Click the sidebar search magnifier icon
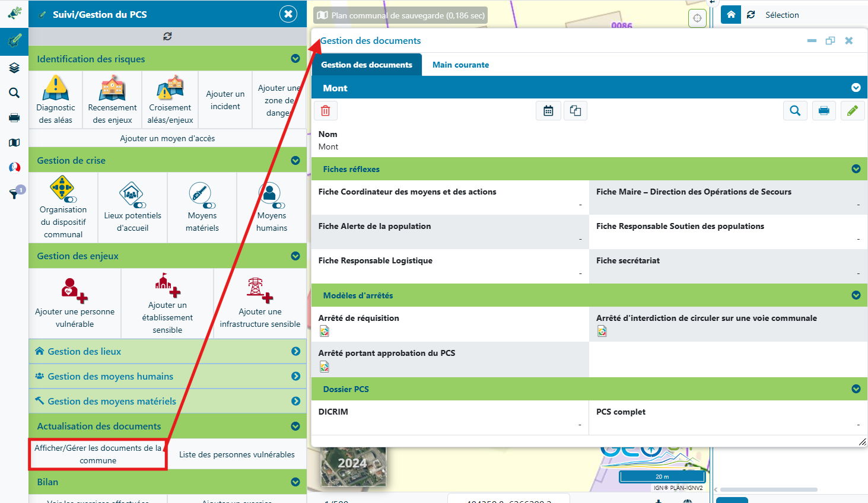Image resolution: width=868 pixels, height=503 pixels. 14,93
